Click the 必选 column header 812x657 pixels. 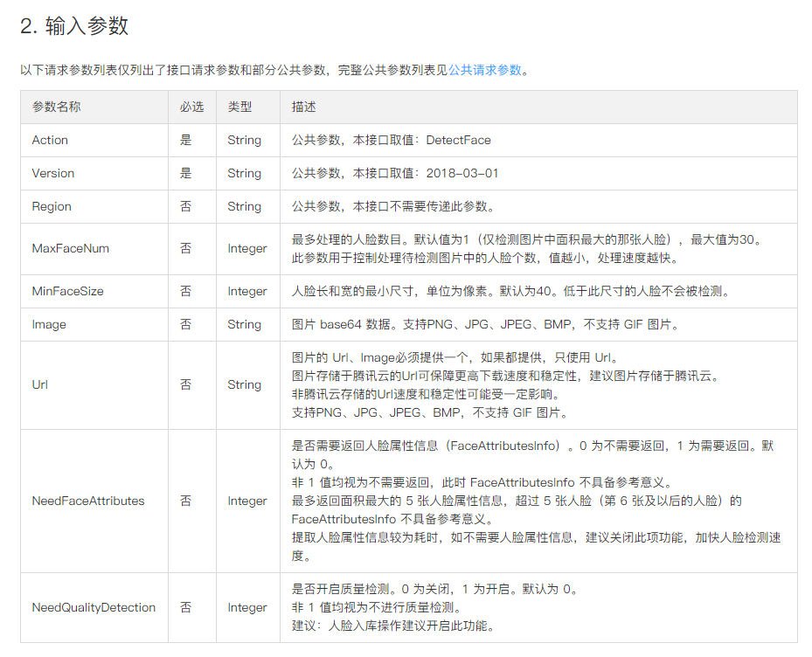(191, 107)
